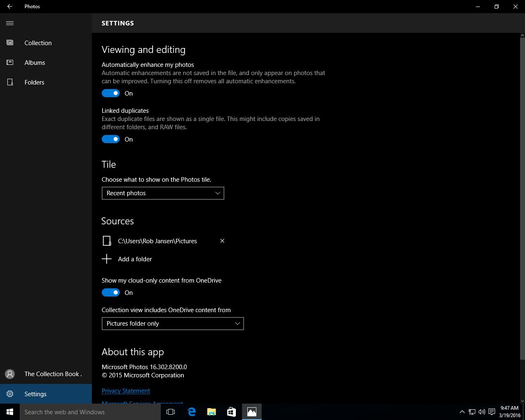
Task: Click the taskbar clock showing 9:47 AM
Action: (x=509, y=412)
